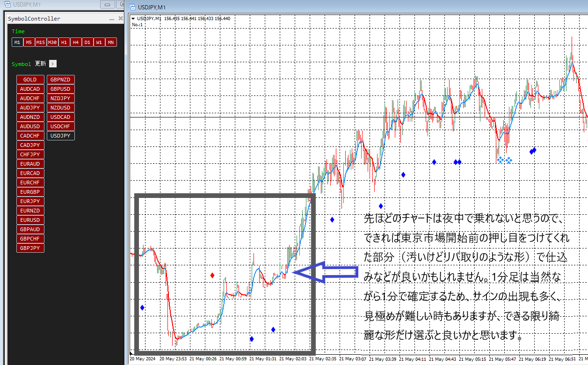Viewport: 588px width, 365px height.
Task: Select the highlighted USDJPY symbol button
Action: point(61,136)
